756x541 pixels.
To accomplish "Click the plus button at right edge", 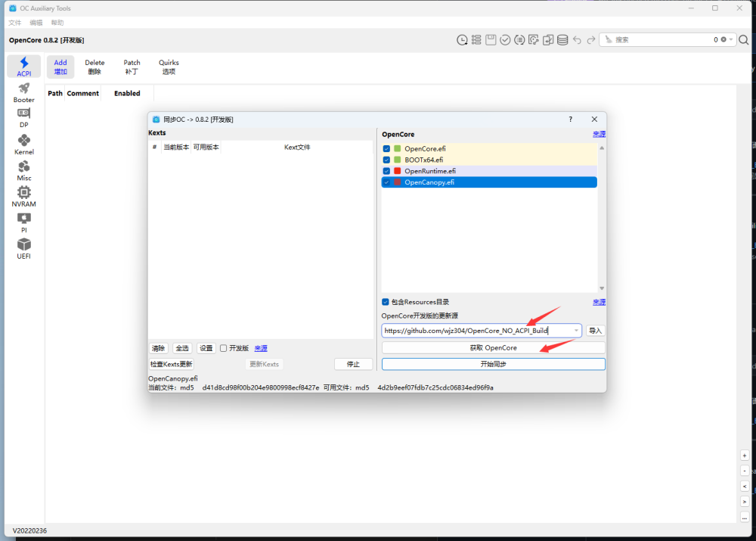I will tap(745, 455).
